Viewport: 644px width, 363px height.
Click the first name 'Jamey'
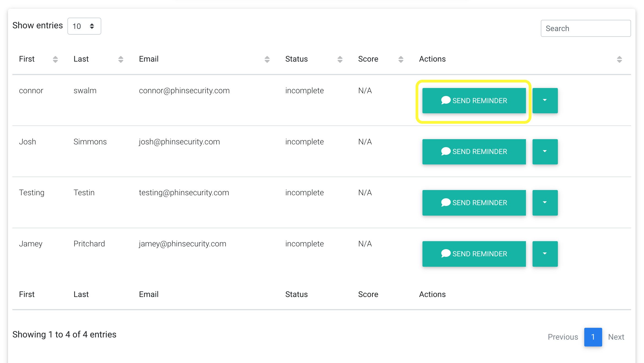(x=31, y=244)
